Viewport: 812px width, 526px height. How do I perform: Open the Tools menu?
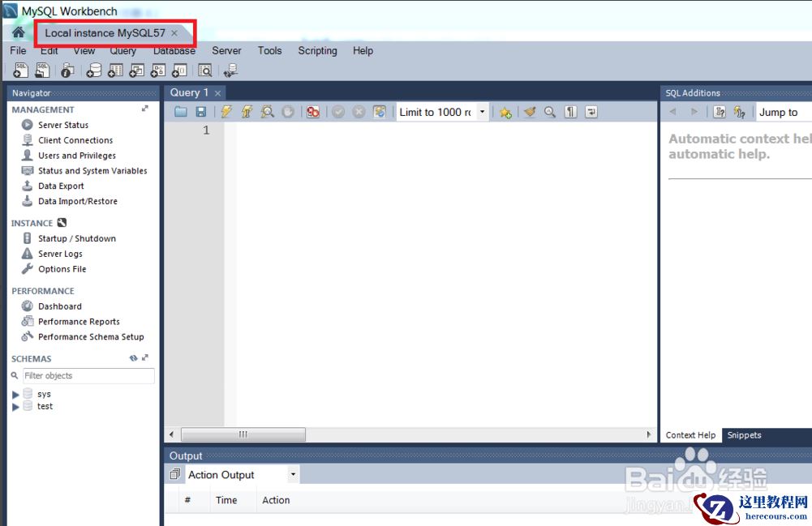click(x=270, y=51)
